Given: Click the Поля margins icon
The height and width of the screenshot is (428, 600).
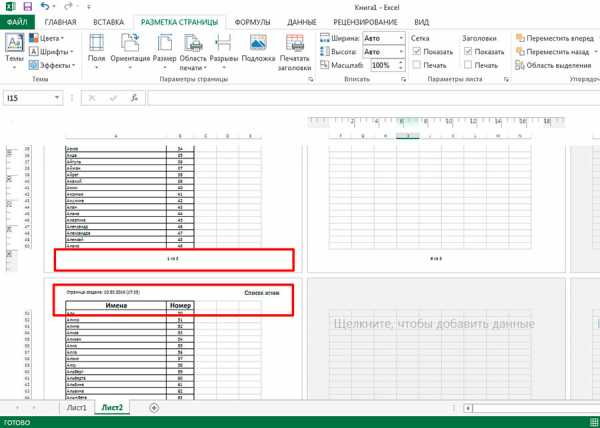Looking at the screenshot, I should [96, 42].
